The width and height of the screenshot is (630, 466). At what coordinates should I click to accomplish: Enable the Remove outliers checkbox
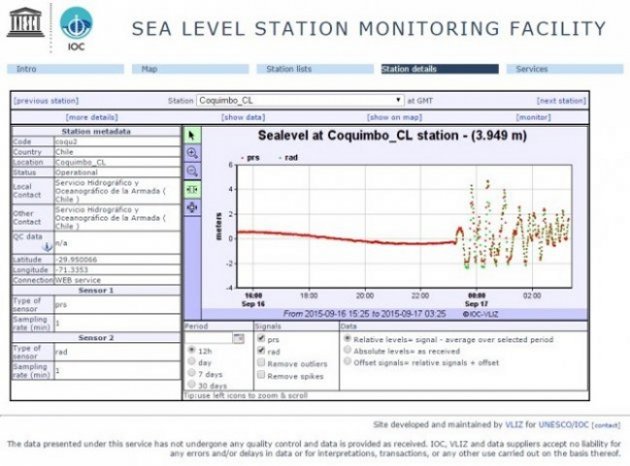(260, 363)
